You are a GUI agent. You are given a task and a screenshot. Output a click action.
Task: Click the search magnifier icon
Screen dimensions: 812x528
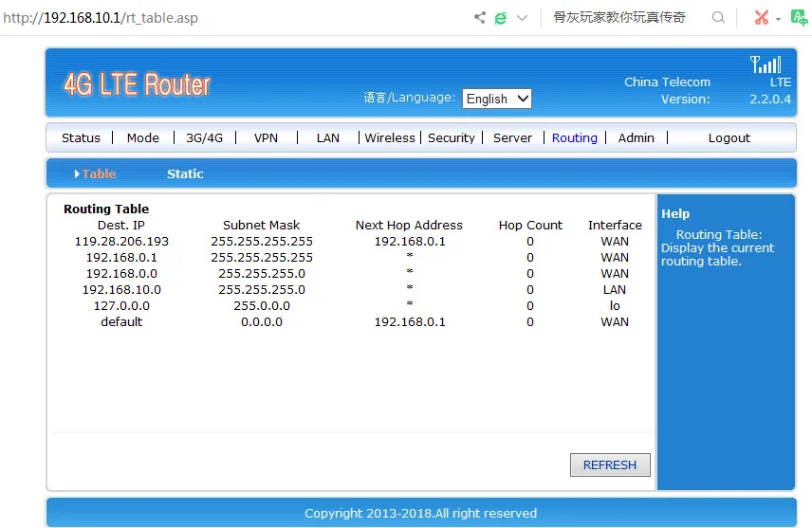click(x=718, y=18)
